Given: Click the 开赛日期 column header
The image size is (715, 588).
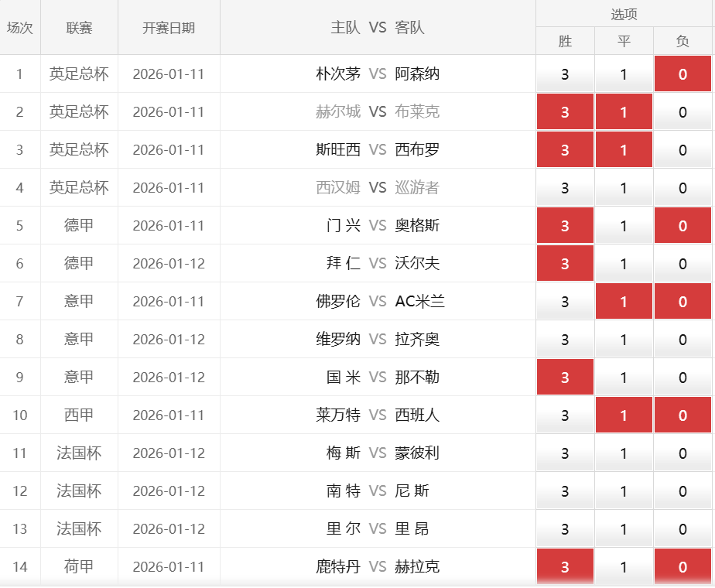Looking at the screenshot, I should pos(169,25).
